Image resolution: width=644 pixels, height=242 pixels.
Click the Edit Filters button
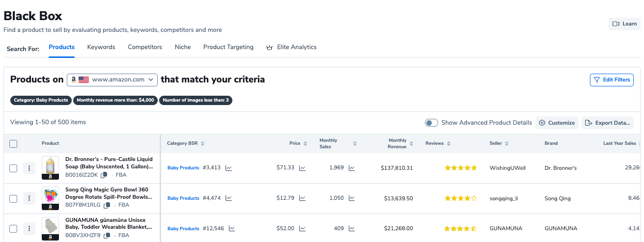(x=612, y=80)
